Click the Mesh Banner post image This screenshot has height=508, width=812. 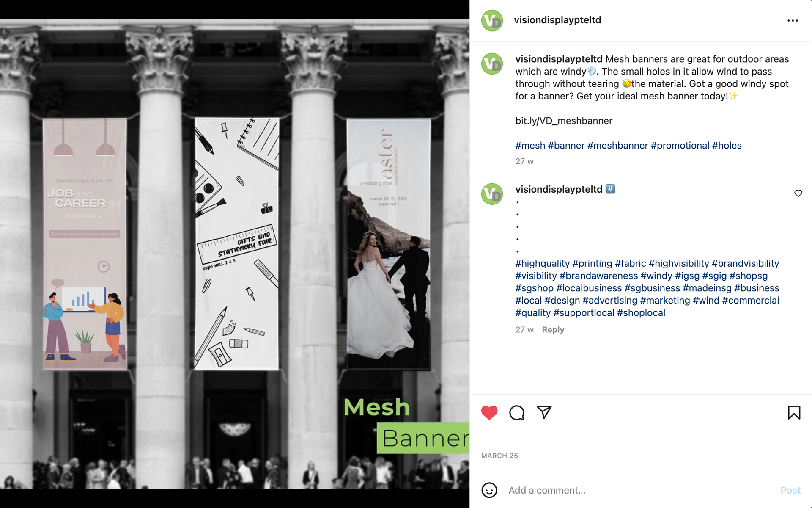pos(235,254)
